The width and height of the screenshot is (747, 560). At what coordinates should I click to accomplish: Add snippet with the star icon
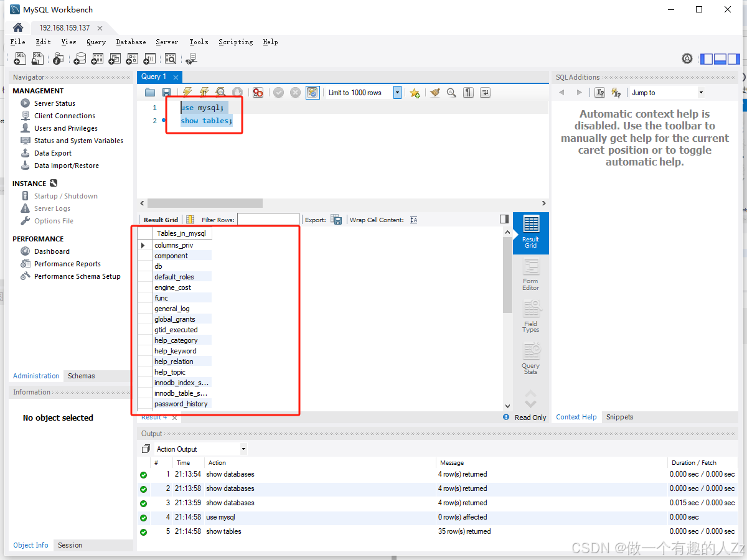415,93
